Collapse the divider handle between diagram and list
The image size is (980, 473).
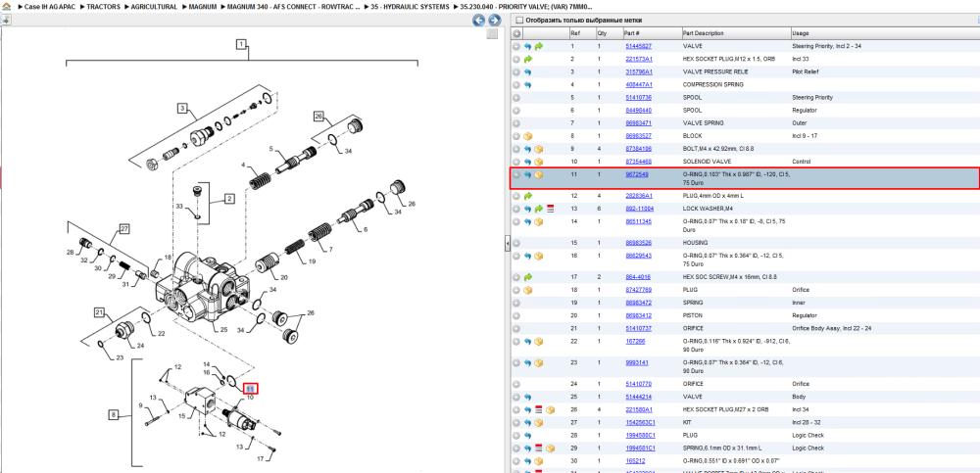[508, 243]
